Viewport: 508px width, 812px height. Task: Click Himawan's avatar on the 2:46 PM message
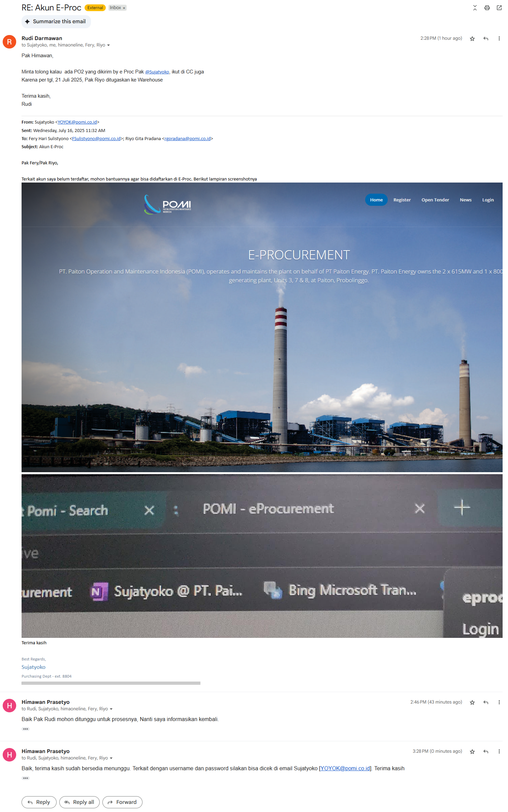[x=9, y=706]
